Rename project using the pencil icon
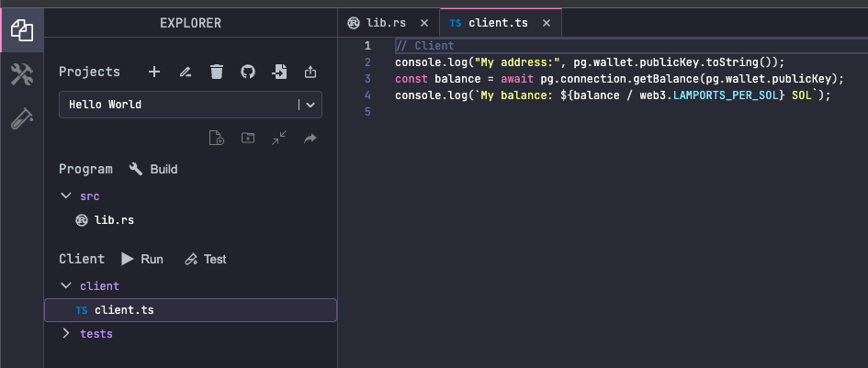The height and width of the screenshot is (368, 868). click(x=186, y=72)
